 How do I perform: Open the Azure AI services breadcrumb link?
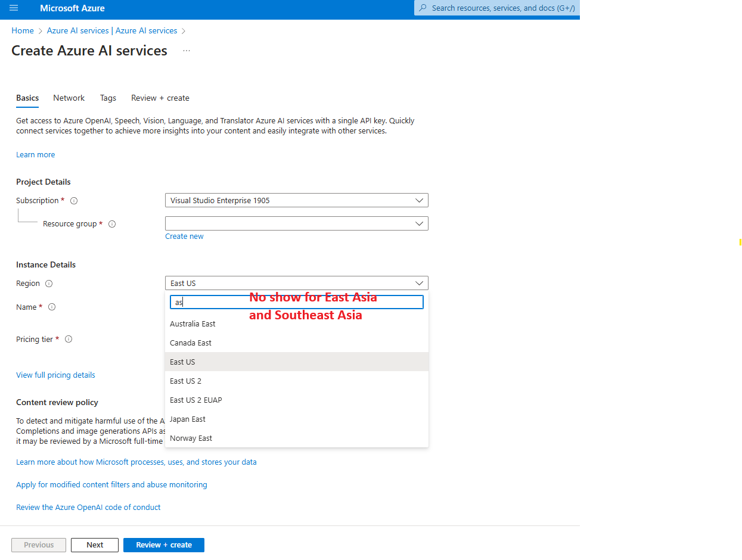112,30
